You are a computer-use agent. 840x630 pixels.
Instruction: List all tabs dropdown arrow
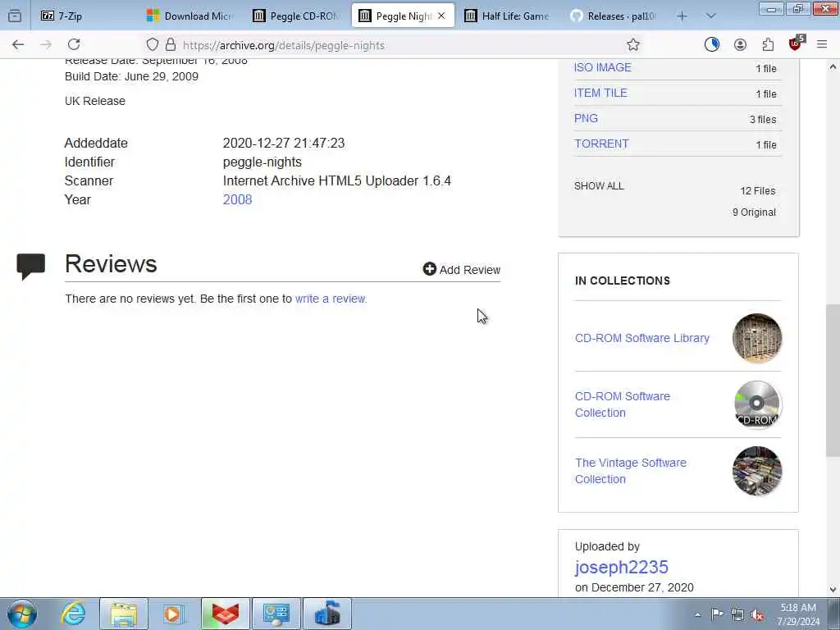pyautogui.click(x=711, y=16)
